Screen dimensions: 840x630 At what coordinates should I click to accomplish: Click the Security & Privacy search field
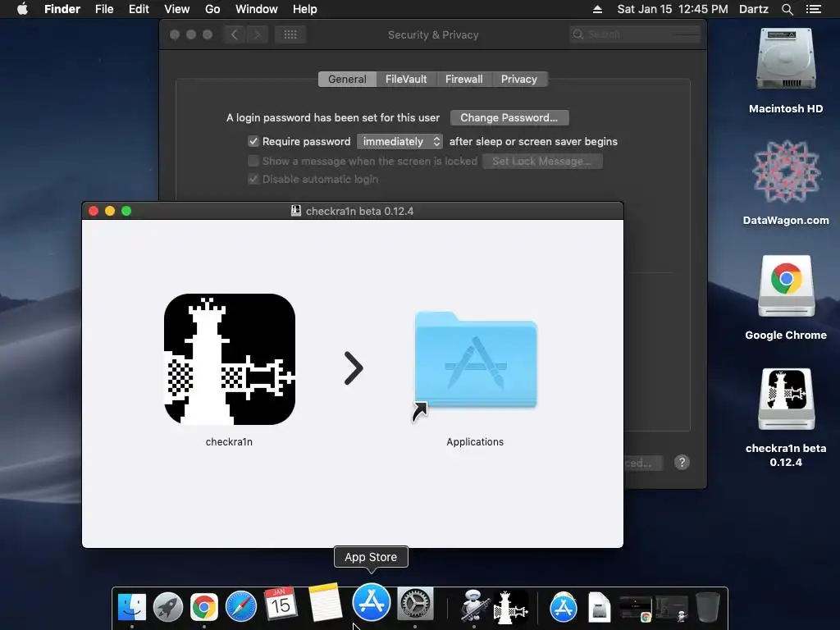pyautogui.click(x=635, y=34)
